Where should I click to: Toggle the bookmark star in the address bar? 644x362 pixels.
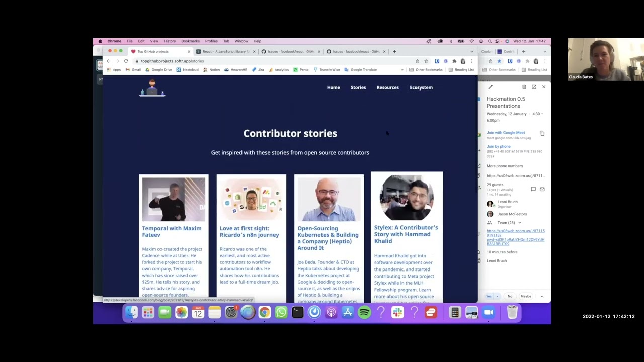click(x=426, y=61)
